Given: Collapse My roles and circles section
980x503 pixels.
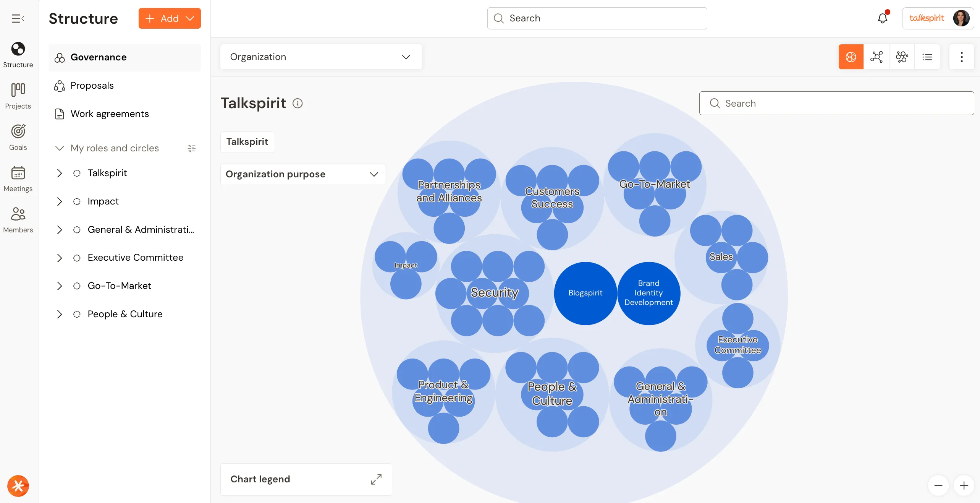Looking at the screenshot, I should (60, 148).
